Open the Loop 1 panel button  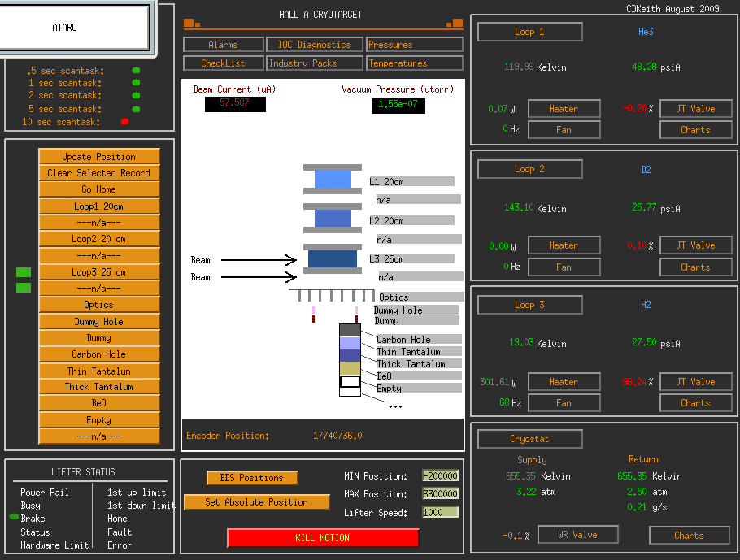(530, 32)
